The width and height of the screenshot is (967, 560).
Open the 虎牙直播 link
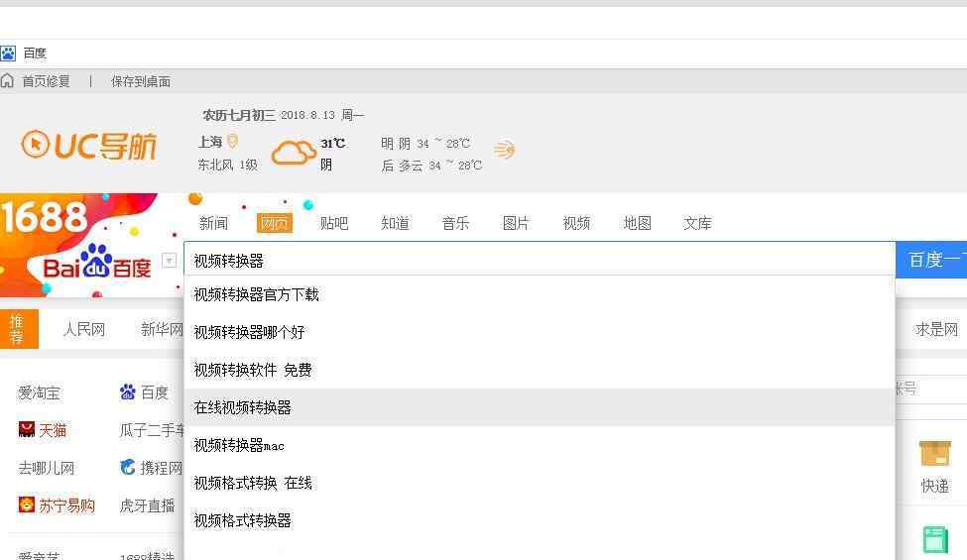click(x=148, y=505)
